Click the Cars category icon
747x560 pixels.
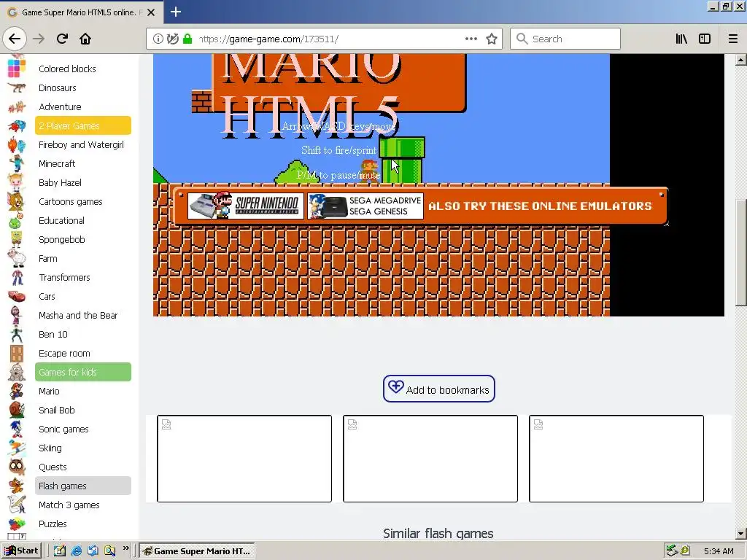17,296
